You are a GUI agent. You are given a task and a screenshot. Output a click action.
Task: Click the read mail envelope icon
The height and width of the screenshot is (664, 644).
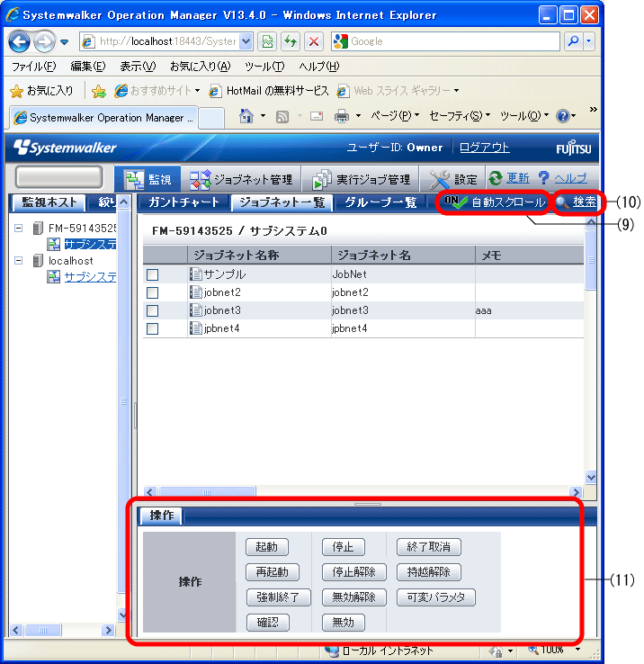[317, 115]
